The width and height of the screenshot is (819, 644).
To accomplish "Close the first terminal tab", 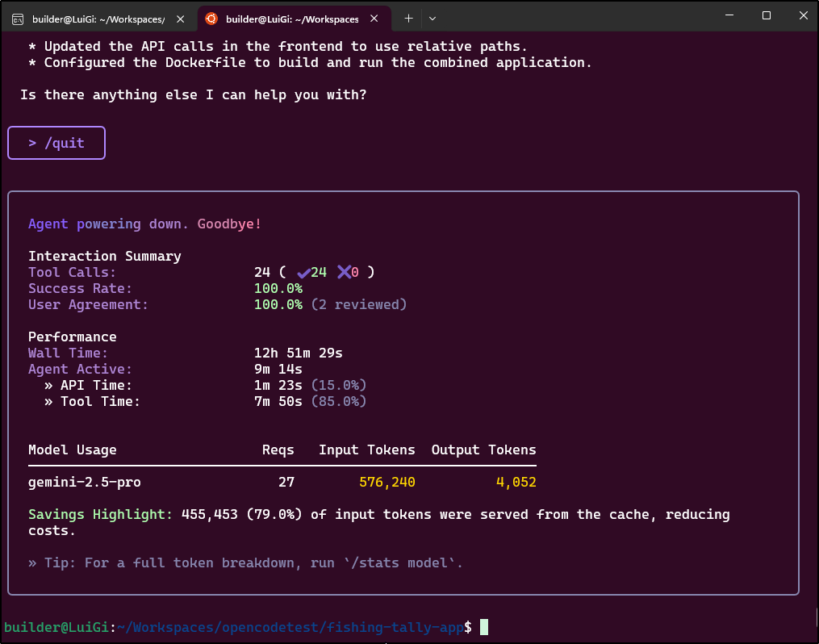I will click(180, 19).
